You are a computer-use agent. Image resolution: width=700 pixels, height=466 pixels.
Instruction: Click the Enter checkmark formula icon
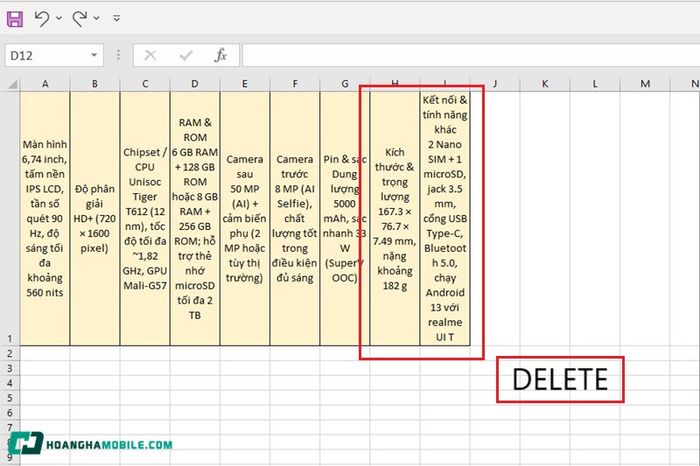(186, 55)
